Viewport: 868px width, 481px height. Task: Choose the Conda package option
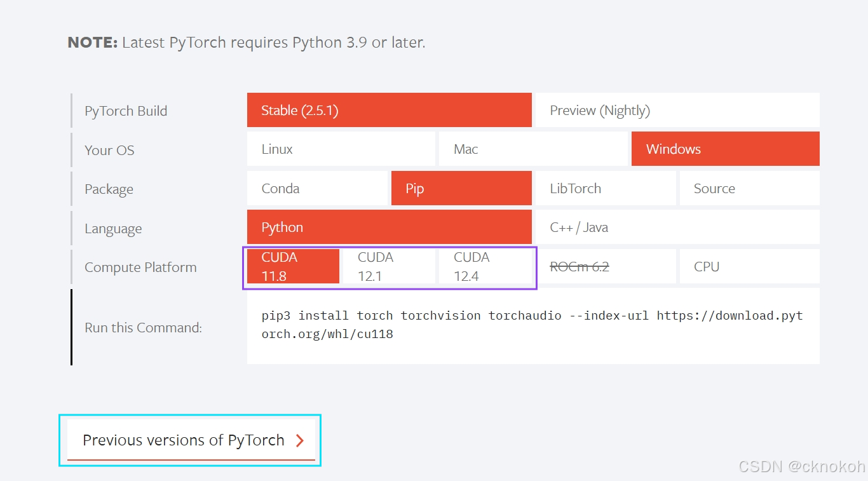317,188
